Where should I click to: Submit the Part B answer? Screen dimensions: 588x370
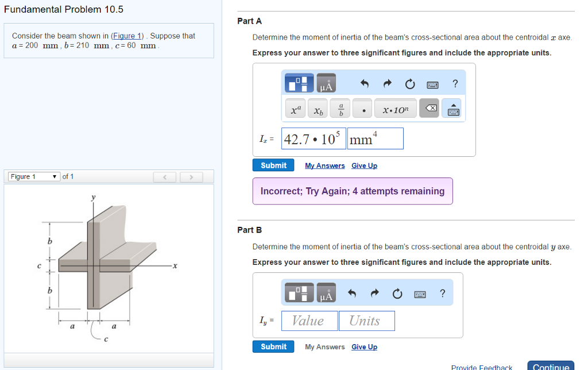click(x=273, y=346)
